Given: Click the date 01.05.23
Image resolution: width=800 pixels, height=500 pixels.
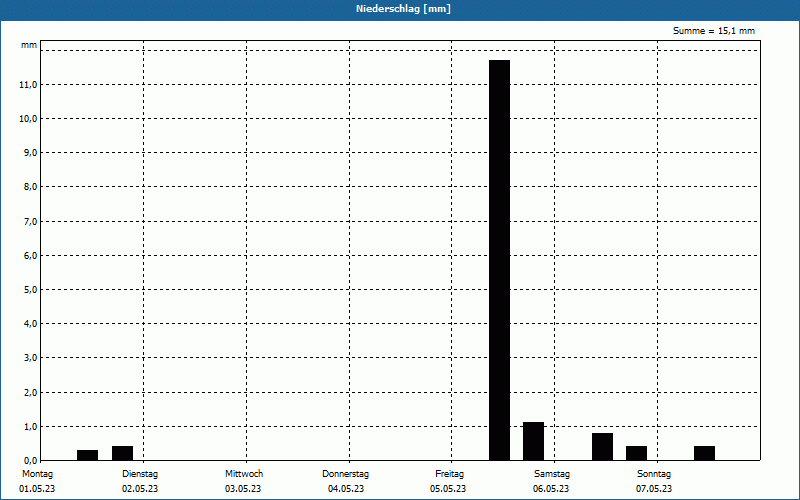Looking at the screenshot, I should [x=37, y=489].
